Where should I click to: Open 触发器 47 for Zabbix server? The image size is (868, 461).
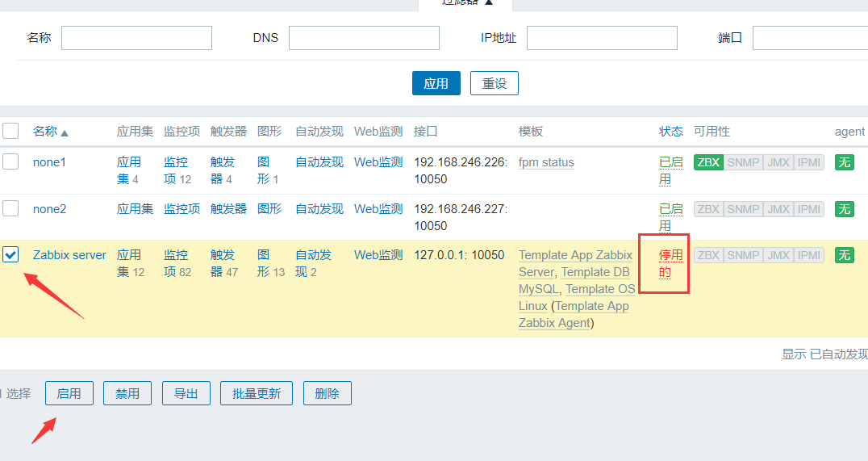[224, 263]
